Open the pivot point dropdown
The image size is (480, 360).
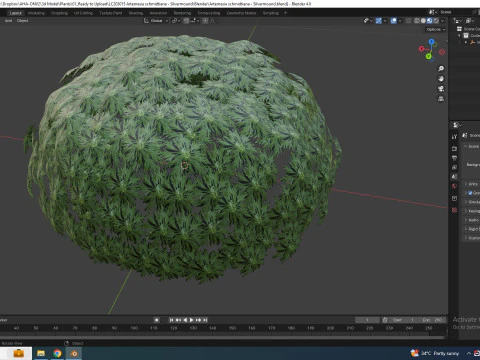point(176,21)
